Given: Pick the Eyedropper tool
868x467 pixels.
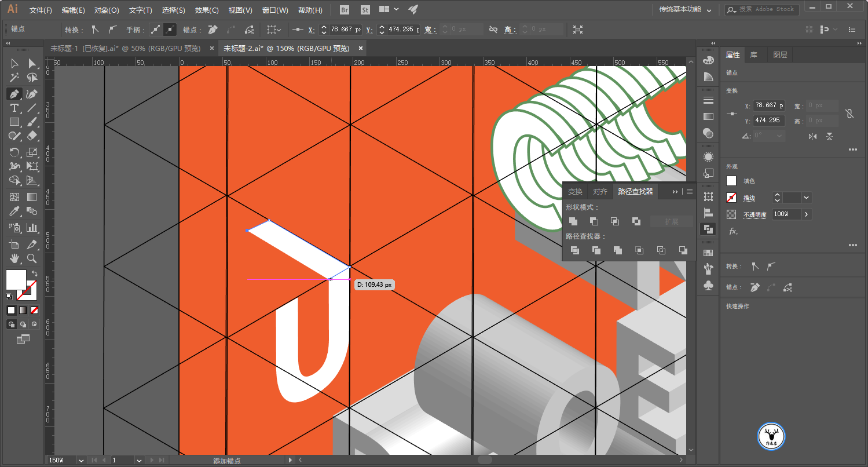Looking at the screenshot, I should pos(14,211).
